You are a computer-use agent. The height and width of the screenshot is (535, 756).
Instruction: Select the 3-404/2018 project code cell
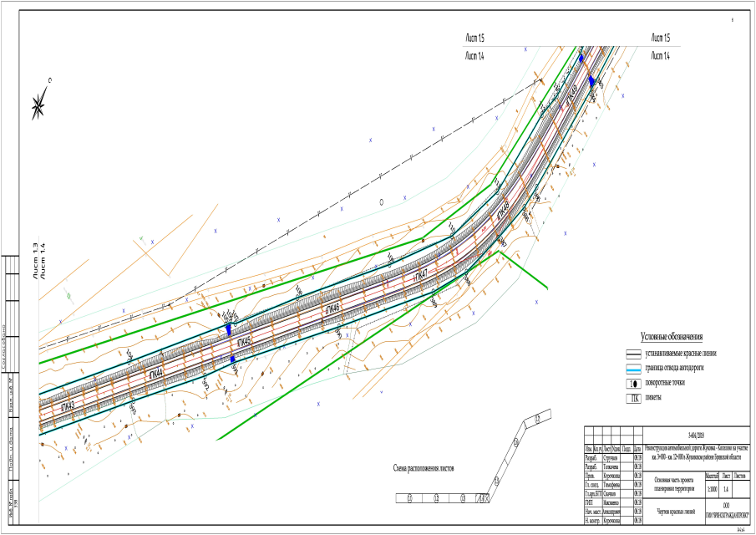click(x=695, y=435)
